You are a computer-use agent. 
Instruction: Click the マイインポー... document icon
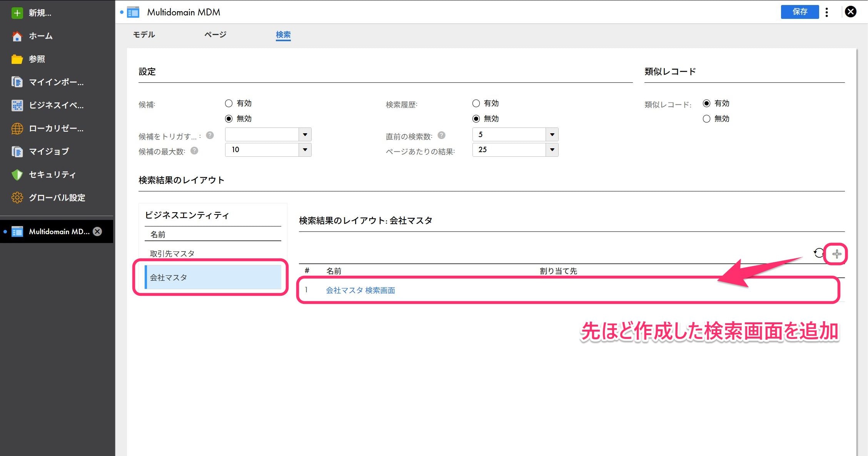click(17, 82)
